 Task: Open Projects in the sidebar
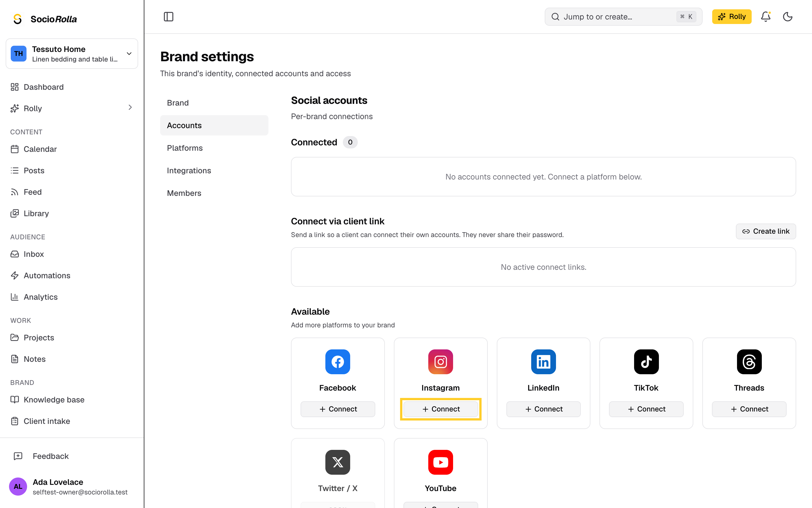pyautogui.click(x=72, y=338)
